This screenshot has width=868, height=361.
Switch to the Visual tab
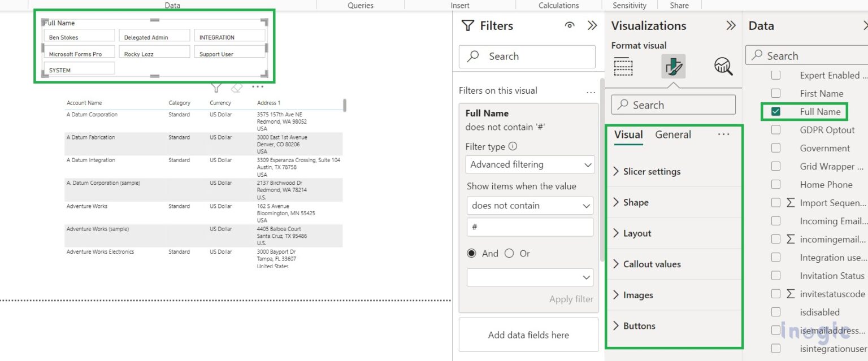pyautogui.click(x=628, y=134)
